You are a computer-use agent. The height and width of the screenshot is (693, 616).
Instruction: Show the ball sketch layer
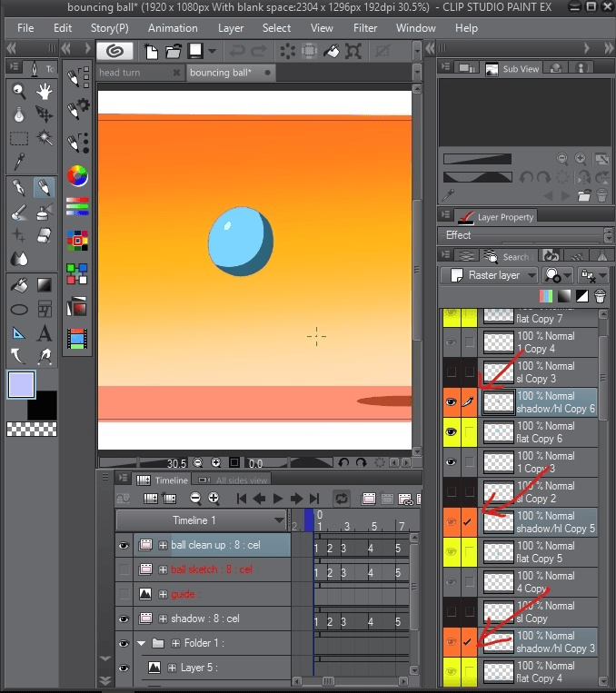pos(124,569)
